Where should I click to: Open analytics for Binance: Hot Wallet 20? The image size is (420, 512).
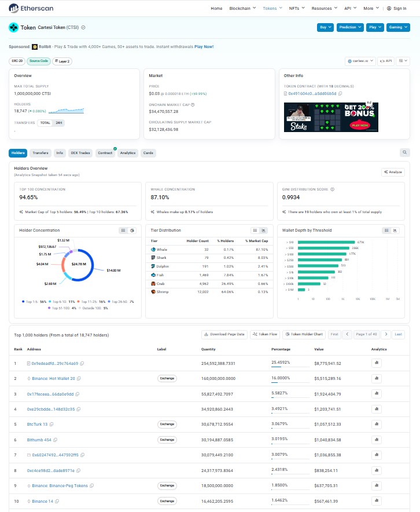click(x=376, y=378)
